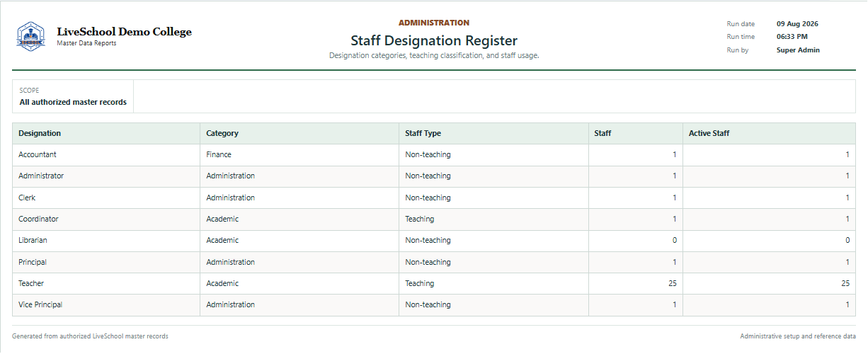The width and height of the screenshot is (868, 354).
Task: Select the Staff Designation Register title
Action: click(434, 41)
